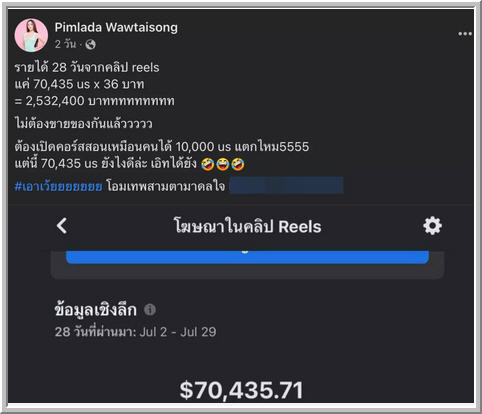This screenshot has width=482, height=414.
Task: Open settings via the gear icon
Action: click(x=432, y=226)
